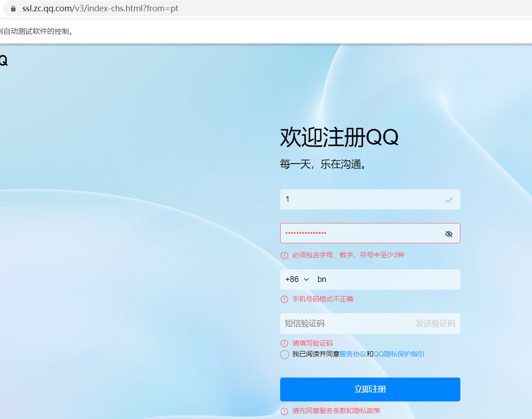Click the 请填写验证码 error text

(x=313, y=343)
